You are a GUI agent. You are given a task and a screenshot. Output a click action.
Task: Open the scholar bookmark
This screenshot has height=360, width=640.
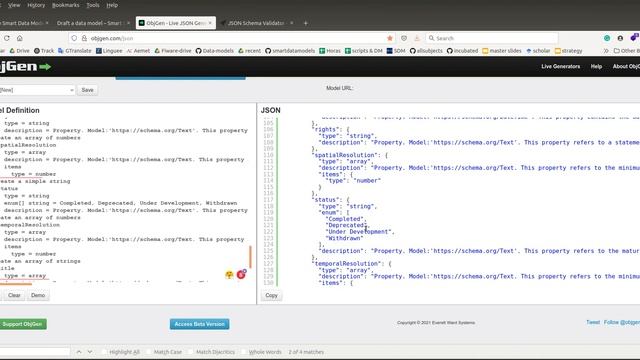point(538,51)
